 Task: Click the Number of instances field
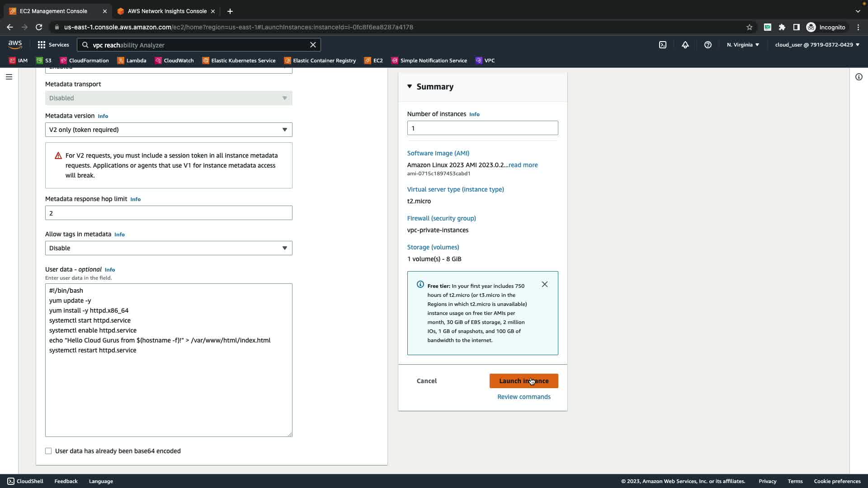tap(482, 128)
